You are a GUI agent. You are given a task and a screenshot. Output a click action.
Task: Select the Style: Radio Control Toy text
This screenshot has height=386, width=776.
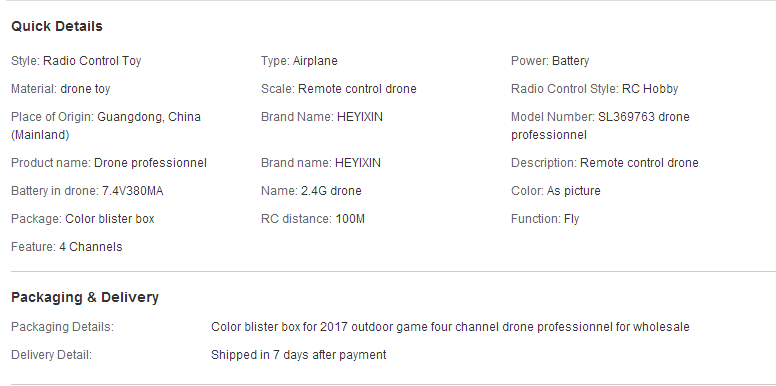(76, 61)
